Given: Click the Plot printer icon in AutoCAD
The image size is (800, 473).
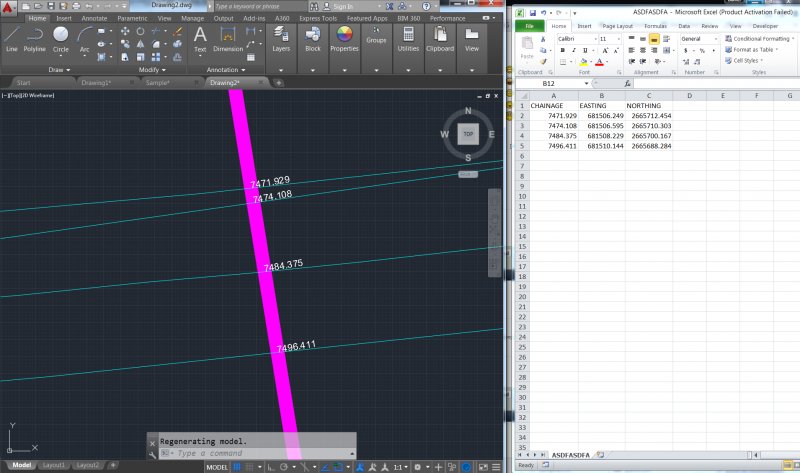Looking at the screenshot, I should [77, 6].
